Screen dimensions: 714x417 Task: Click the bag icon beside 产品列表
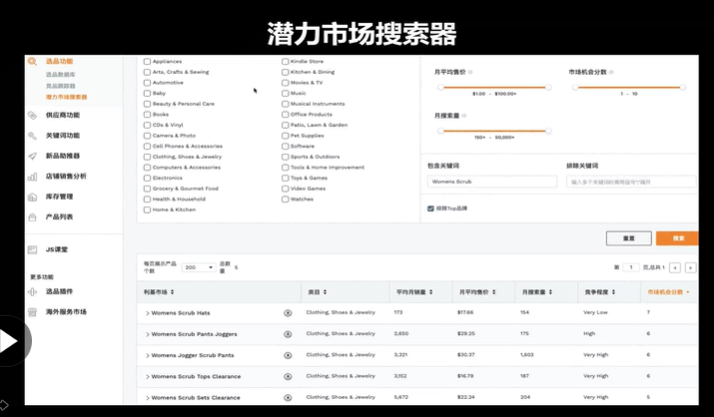click(x=32, y=217)
